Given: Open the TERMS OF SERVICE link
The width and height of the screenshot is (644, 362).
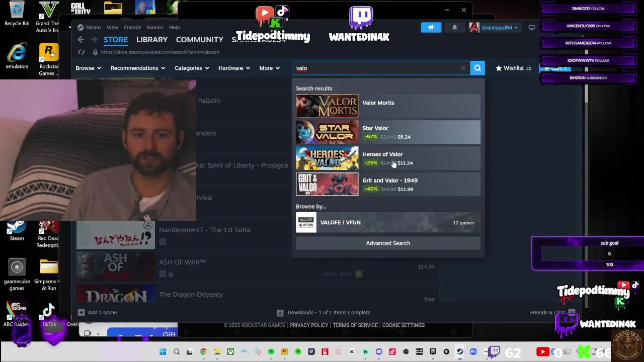Looking at the screenshot, I should pos(355,325).
